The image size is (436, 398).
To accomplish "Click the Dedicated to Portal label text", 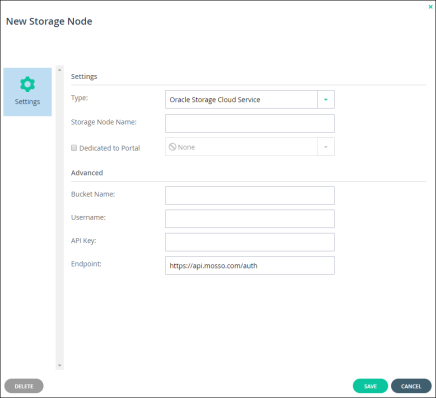I will 110,148.
